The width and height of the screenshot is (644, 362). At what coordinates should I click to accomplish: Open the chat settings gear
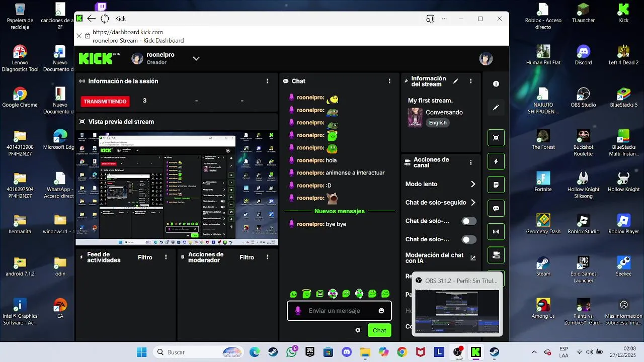358,330
